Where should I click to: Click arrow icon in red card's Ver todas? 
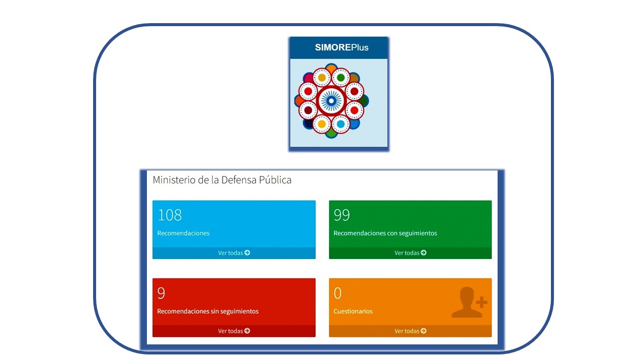point(247,331)
